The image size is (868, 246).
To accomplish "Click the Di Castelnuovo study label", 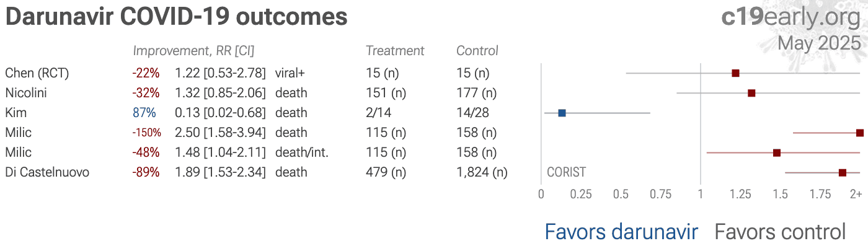I will point(47,172).
